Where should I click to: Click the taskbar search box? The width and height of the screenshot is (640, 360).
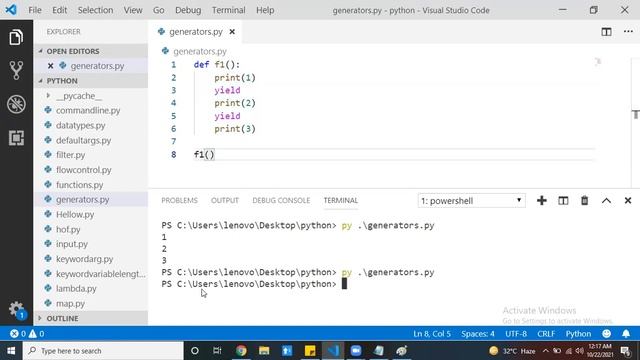[x=103, y=351]
